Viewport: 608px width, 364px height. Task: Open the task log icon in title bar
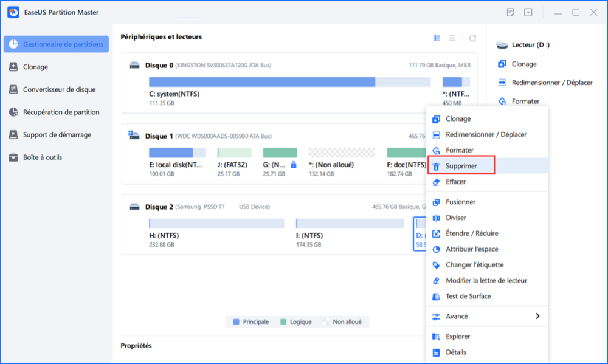coord(510,12)
